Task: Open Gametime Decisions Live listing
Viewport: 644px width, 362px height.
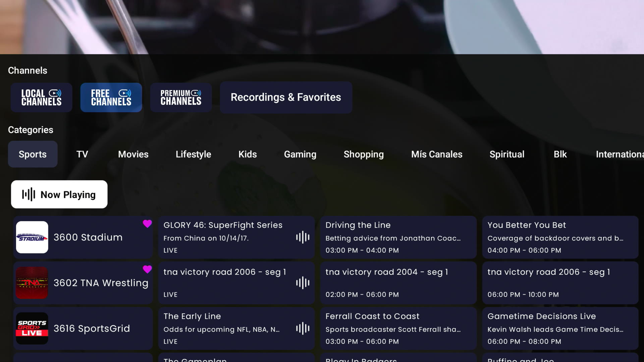Action: tap(560, 328)
